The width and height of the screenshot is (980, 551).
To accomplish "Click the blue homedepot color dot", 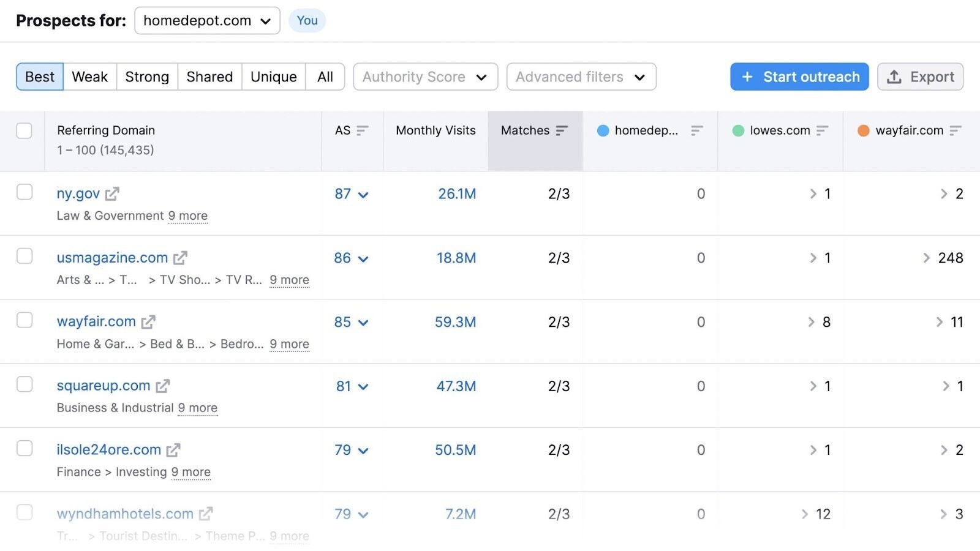I will pos(603,130).
